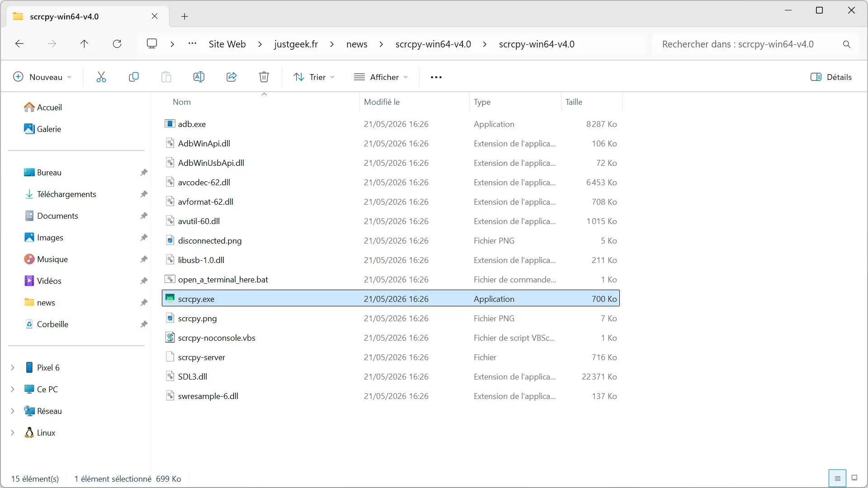Image resolution: width=868 pixels, height=488 pixels.
Task: Refresh the current folder view
Action: pyautogui.click(x=117, y=44)
